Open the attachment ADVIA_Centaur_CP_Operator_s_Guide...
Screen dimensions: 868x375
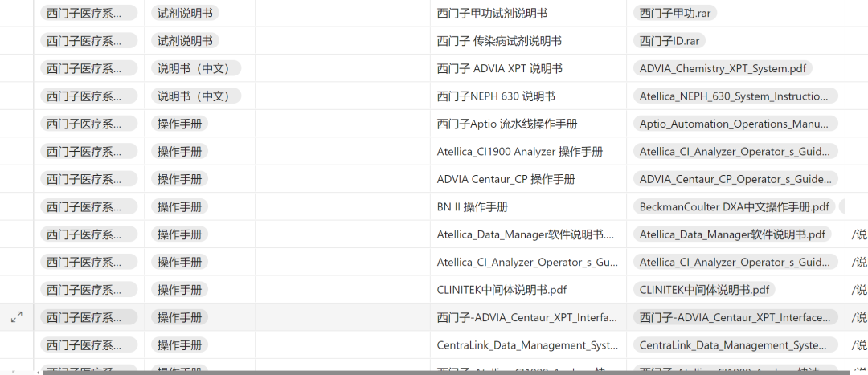pyautogui.click(x=735, y=179)
